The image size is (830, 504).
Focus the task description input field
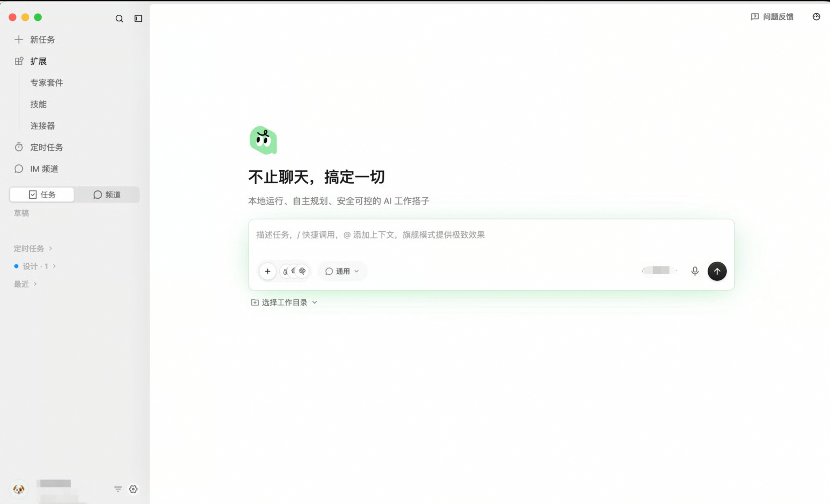[491, 235]
